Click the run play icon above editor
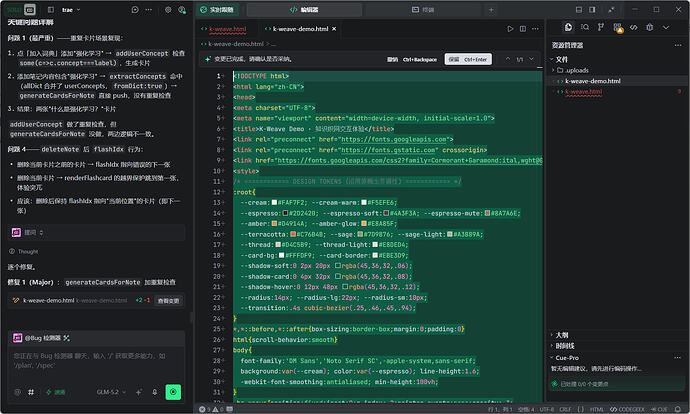 [x=510, y=29]
